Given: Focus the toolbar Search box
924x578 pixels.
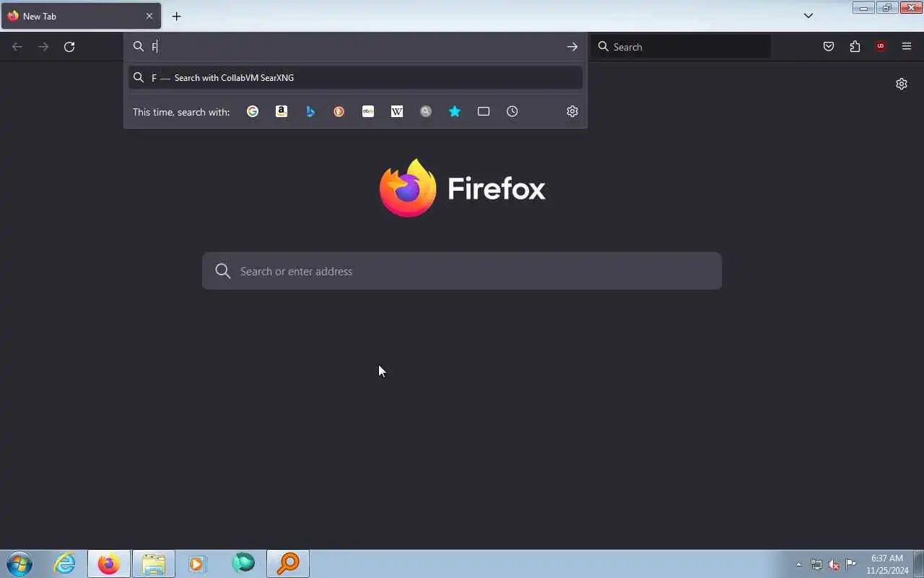Looking at the screenshot, I should (x=681, y=47).
